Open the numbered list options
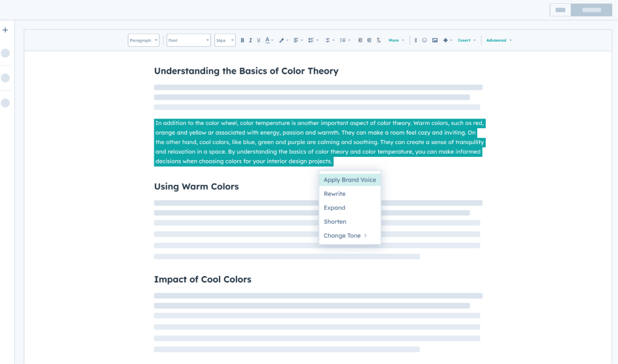The width and height of the screenshot is (618, 364). click(x=330, y=40)
